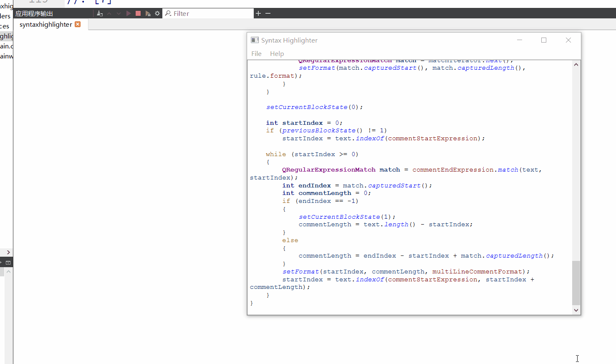Open output pane settings gear
The image size is (616, 364).
tap(157, 13)
